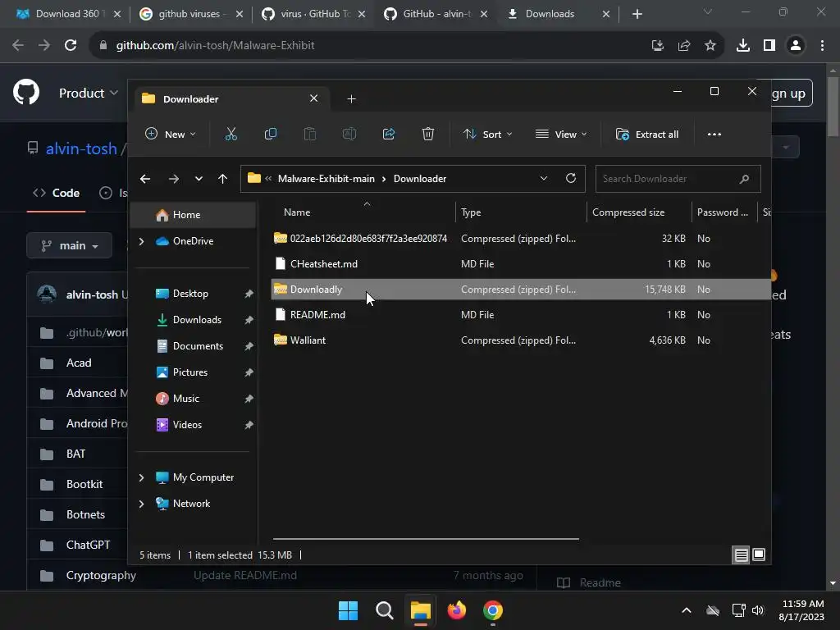Open taskbar Search

coord(384,610)
